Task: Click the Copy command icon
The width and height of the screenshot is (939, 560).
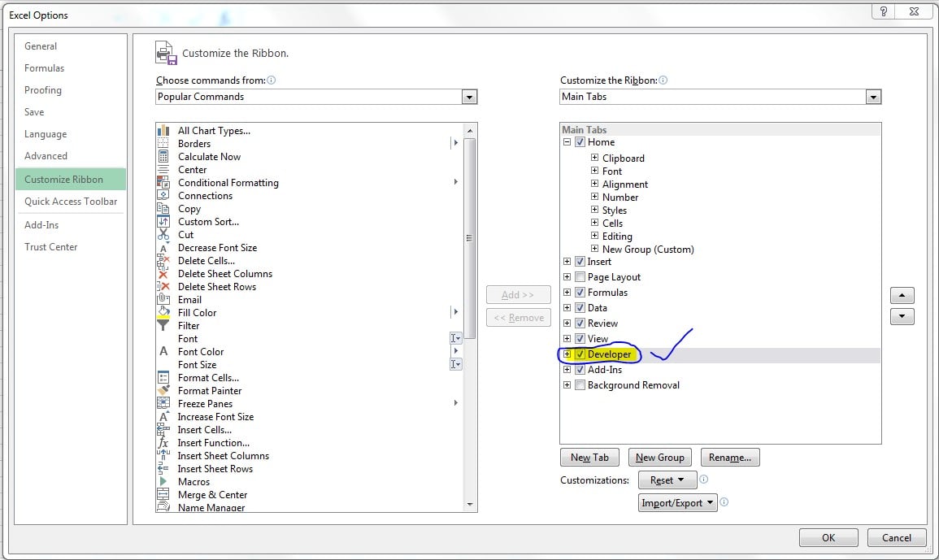Action: [x=163, y=208]
